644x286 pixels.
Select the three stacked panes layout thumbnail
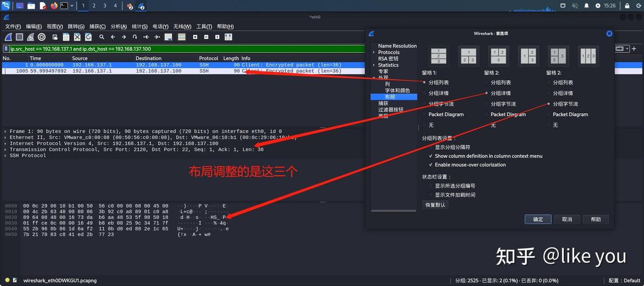click(x=438, y=56)
